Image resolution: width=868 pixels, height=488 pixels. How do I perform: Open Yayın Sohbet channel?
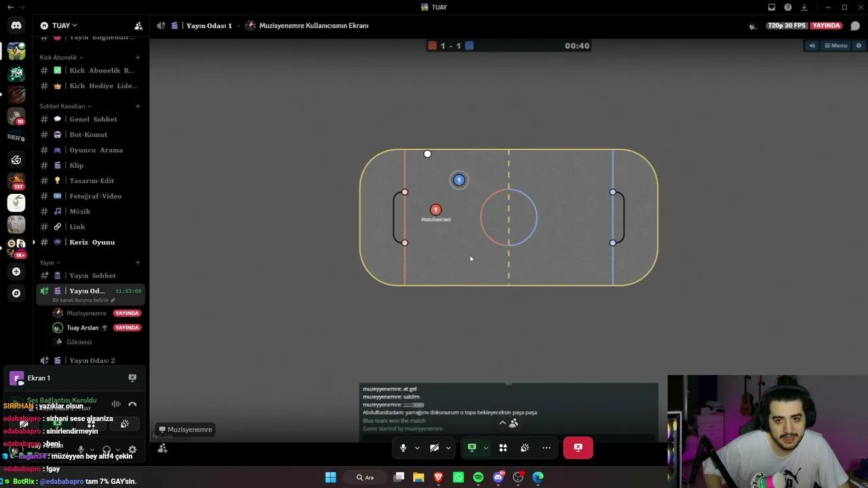pos(90,276)
